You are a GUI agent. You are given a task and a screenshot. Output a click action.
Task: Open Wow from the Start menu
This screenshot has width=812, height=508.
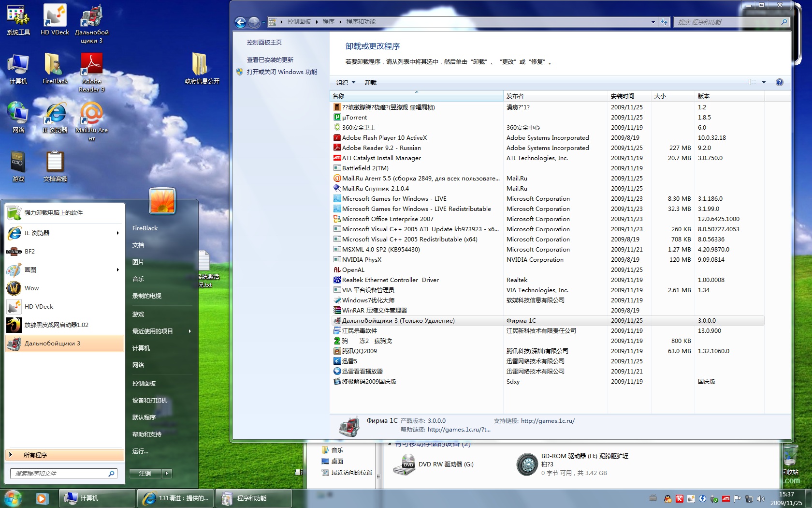coord(31,288)
